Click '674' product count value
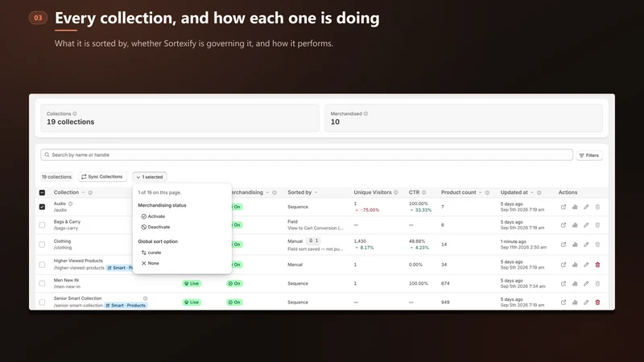 (x=445, y=284)
